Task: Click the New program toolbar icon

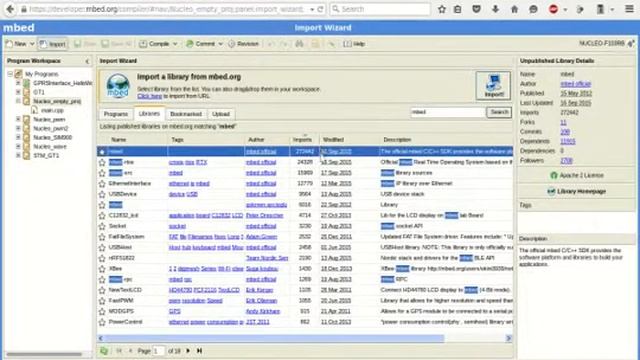Action: tap(9, 44)
